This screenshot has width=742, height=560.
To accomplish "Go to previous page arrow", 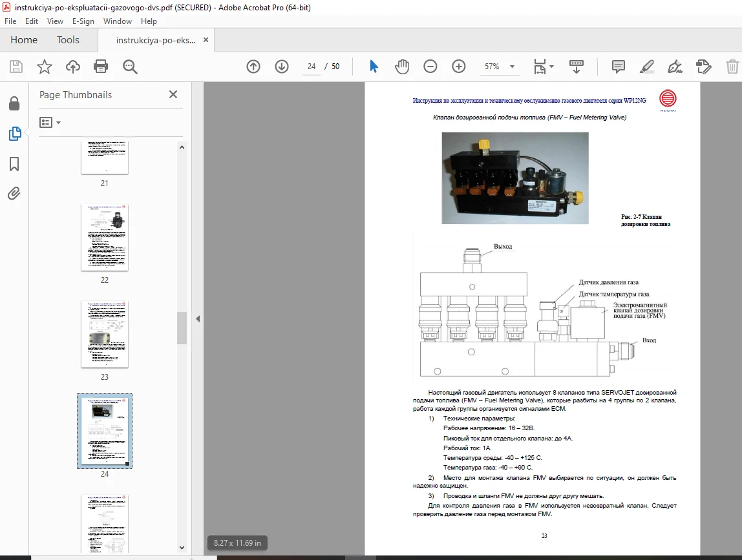I will click(x=253, y=67).
